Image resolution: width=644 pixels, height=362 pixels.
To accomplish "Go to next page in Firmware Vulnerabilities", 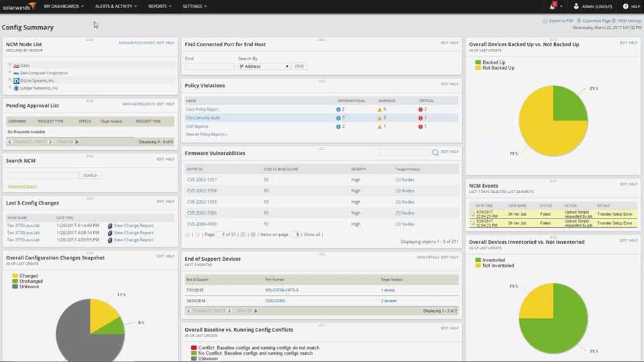I will coord(243,235).
